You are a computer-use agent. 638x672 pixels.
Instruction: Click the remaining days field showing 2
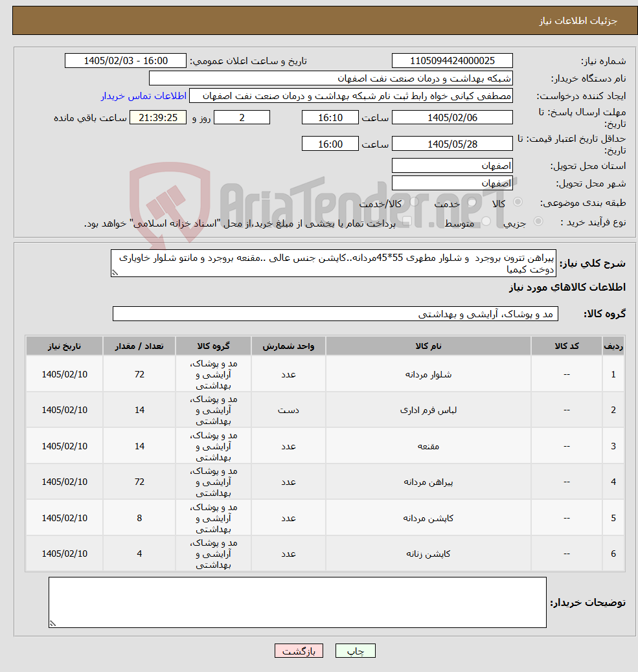pos(242,117)
